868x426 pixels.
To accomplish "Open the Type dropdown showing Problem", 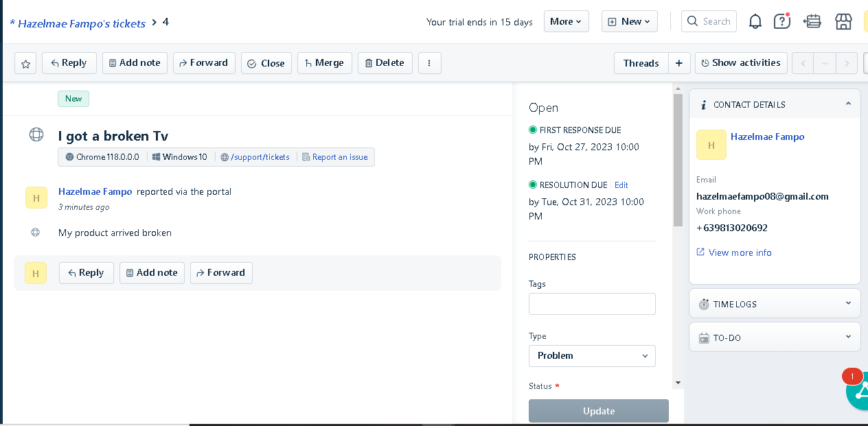I will [592, 356].
